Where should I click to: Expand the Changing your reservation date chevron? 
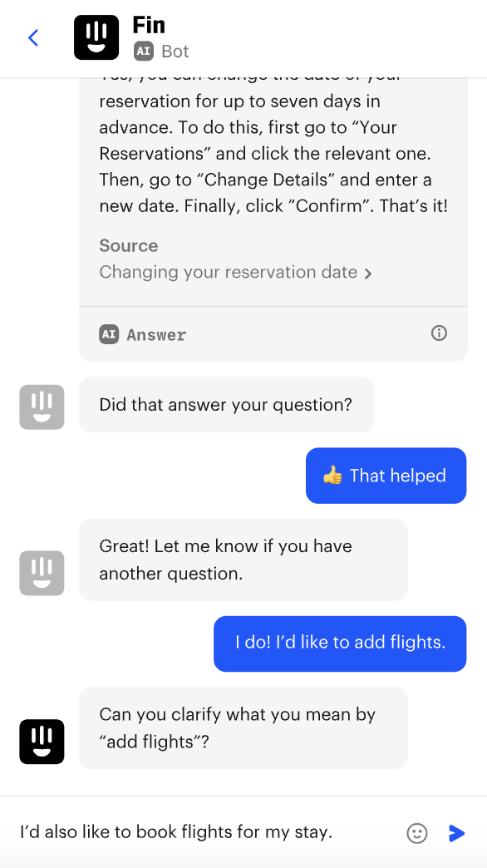pyautogui.click(x=368, y=273)
